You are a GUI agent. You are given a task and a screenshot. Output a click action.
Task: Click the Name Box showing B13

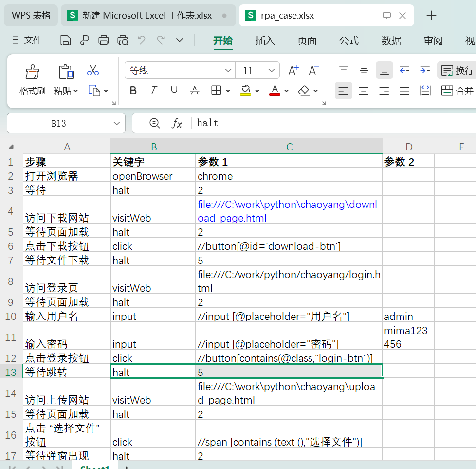tap(66, 123)
